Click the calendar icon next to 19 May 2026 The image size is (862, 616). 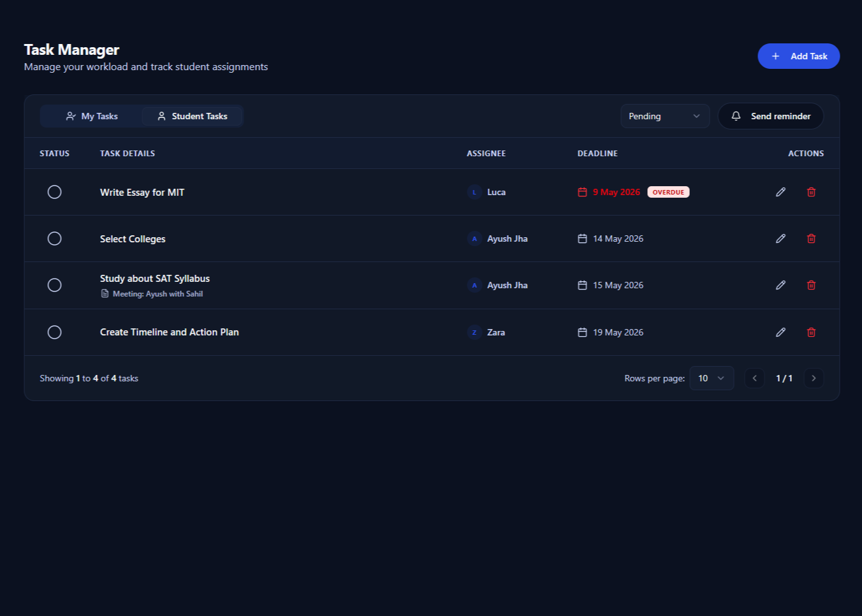tap(582, 332)
